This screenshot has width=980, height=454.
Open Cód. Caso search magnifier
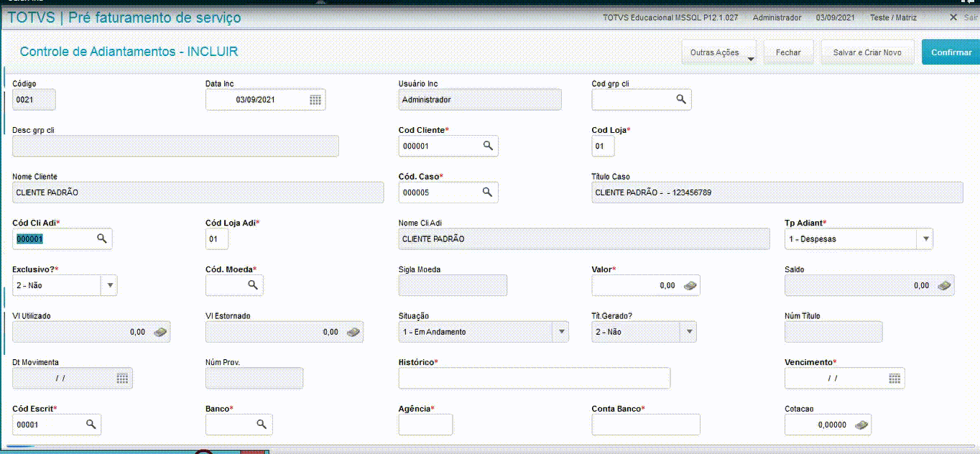click(x=487, y=192)
